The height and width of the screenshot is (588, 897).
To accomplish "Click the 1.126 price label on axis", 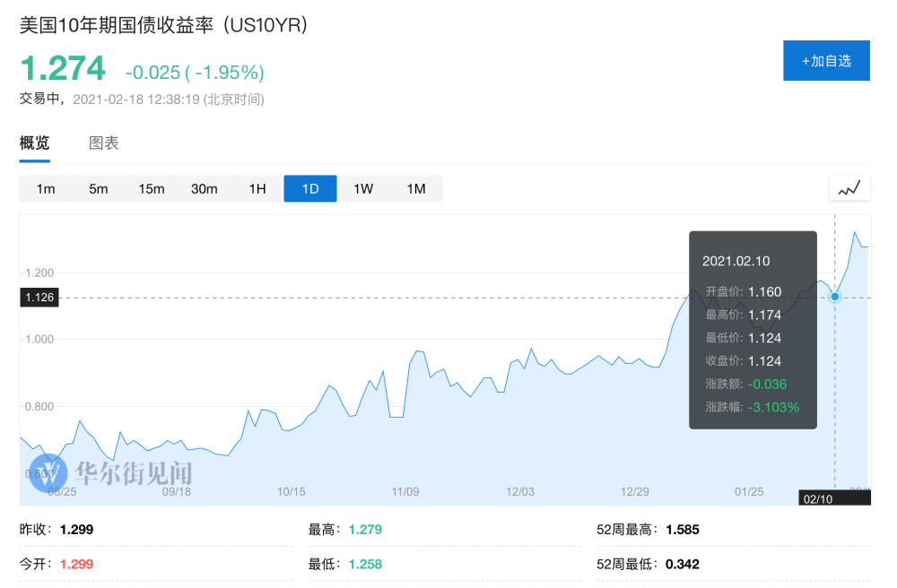I will click(x=39, y=298).
